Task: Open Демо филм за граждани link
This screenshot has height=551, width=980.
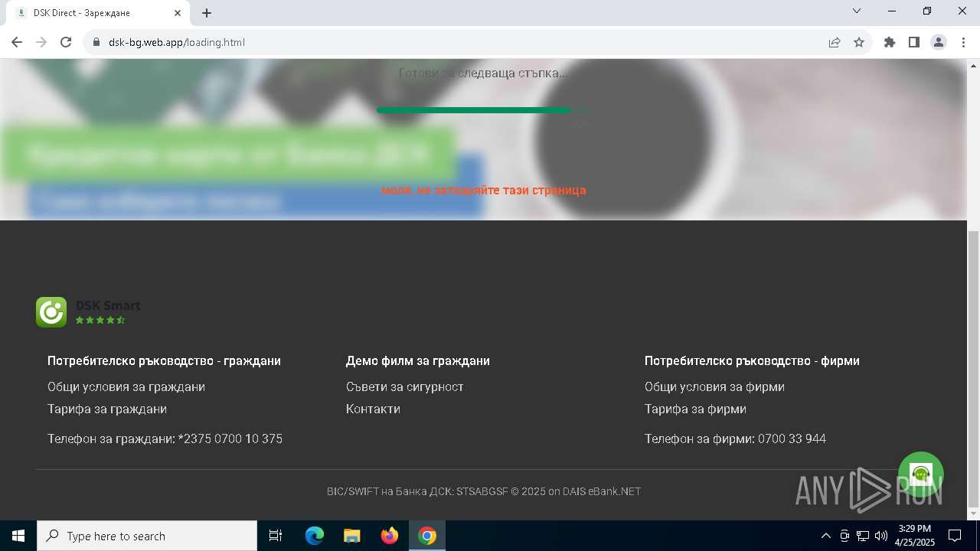Action: pos(418,360)
